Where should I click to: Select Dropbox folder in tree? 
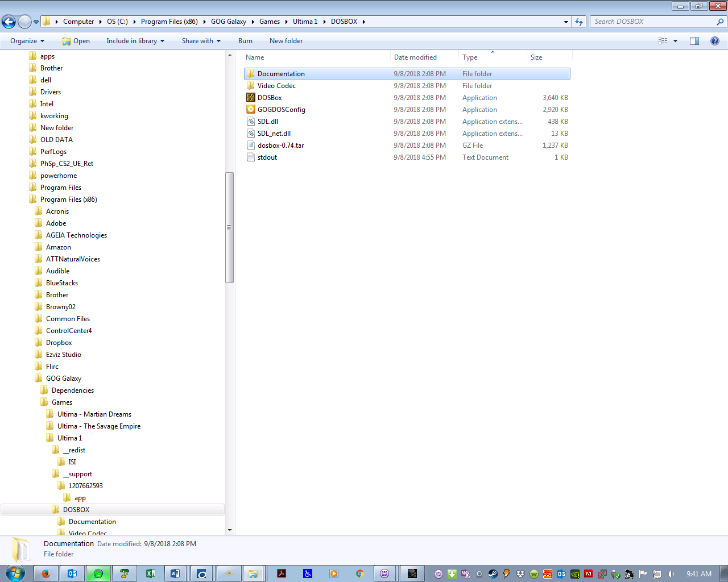point(59,343)
